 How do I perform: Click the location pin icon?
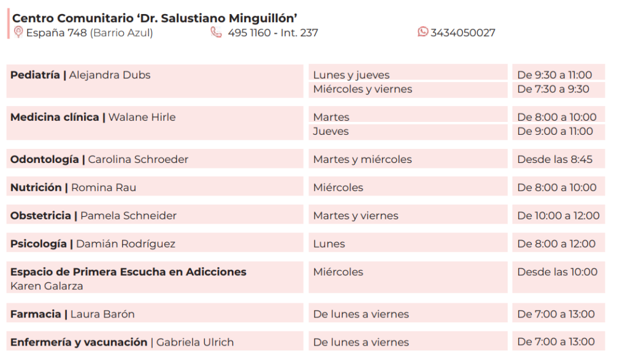(18, 32)
